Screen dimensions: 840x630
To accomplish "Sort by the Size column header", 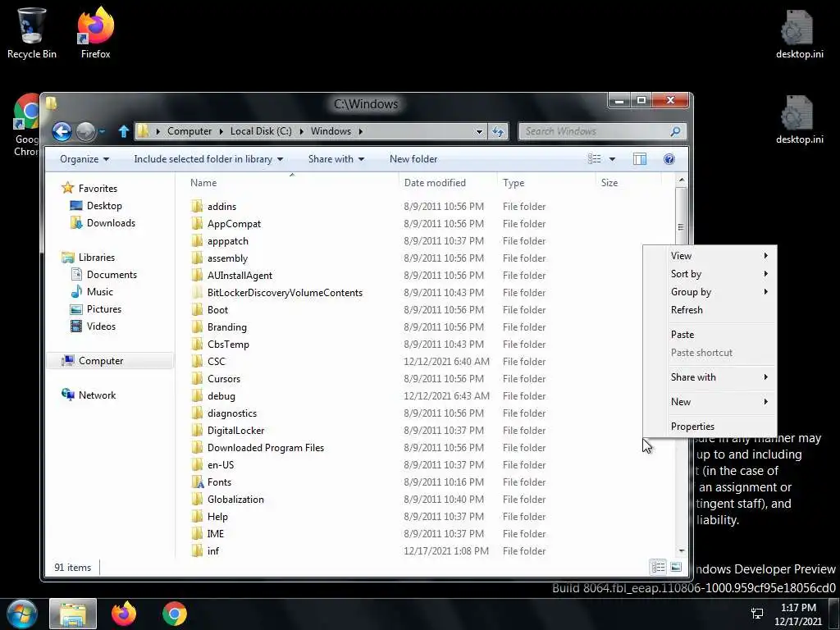I will [x=628, y=183].
